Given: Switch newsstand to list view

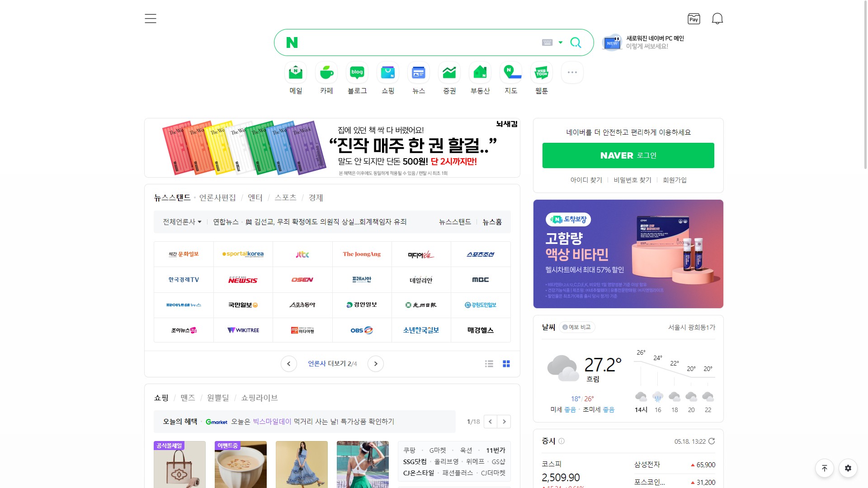Looking at the screenshot, I should click(x=489, y=364).
